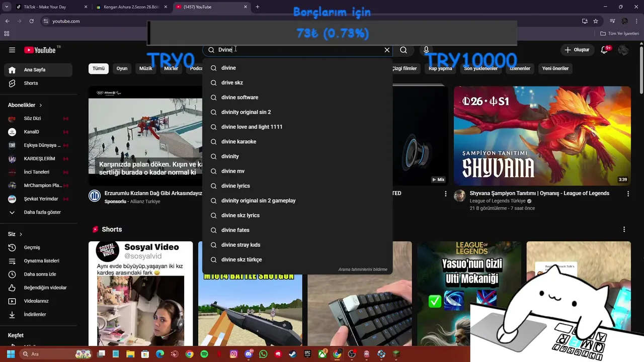Expand "Daha fazla göster" subscriptions
Viewport: 644px width, 362px height.
[x=38, y=212]
